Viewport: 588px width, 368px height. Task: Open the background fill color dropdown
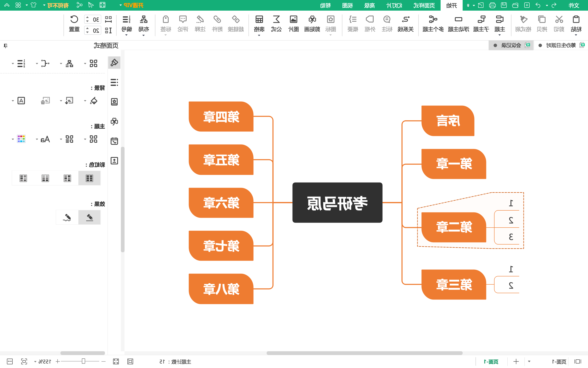pos(85,101)
